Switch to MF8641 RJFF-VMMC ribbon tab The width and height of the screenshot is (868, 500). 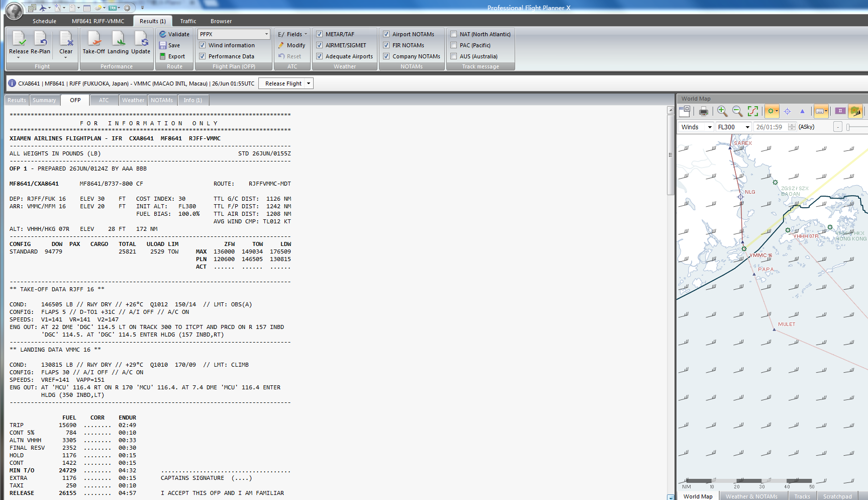98,21
